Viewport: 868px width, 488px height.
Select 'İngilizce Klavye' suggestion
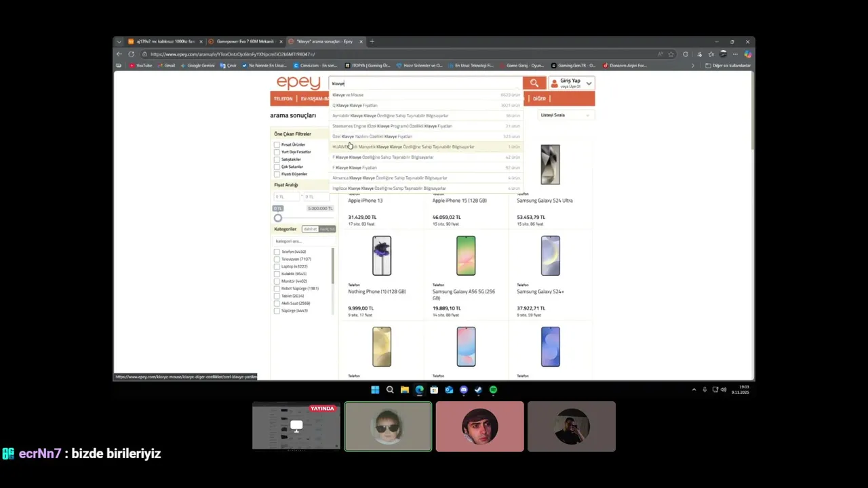point(426,188)
